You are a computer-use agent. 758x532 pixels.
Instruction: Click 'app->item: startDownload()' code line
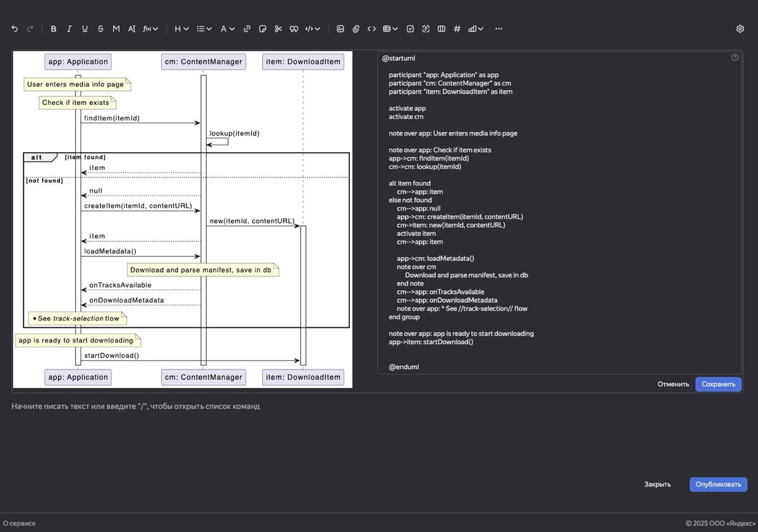[431, 342]
